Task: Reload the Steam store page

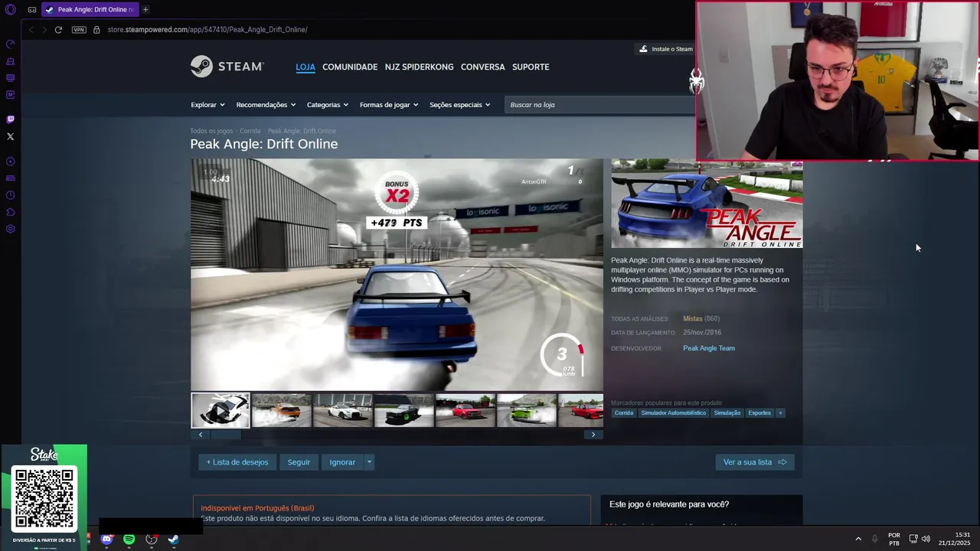Action: point(58,30)
